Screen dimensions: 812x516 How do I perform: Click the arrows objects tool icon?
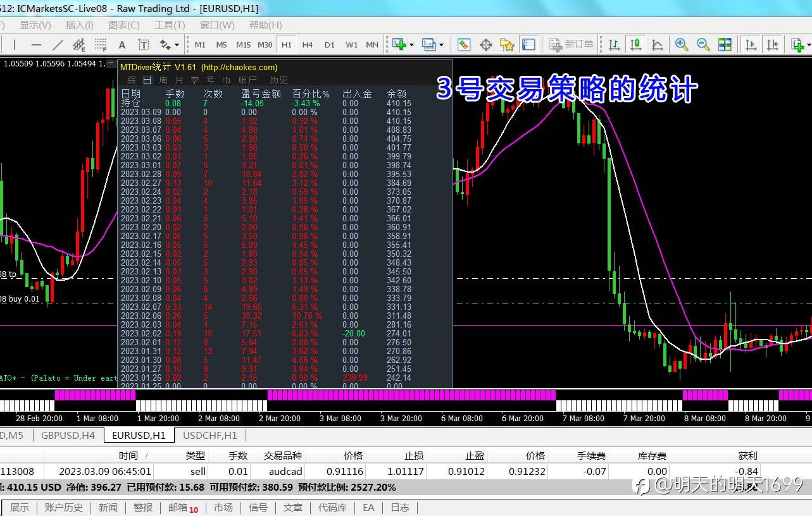(x=165, y=45)
